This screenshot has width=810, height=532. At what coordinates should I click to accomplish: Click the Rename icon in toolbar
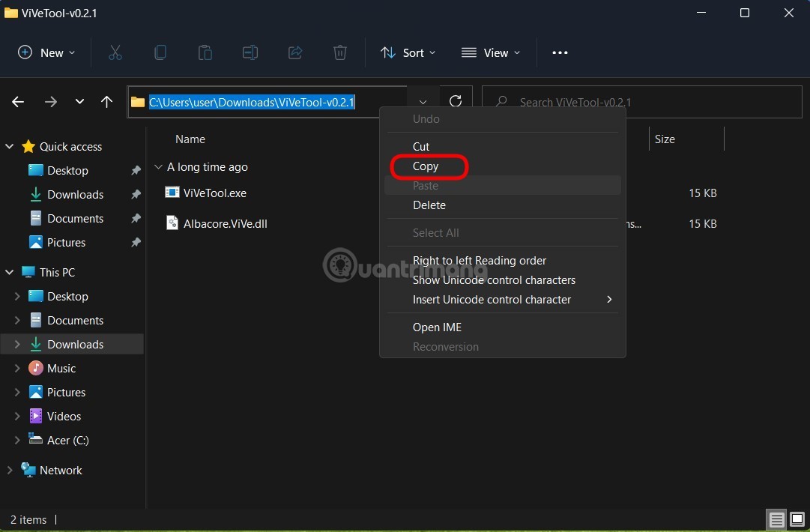point(250,52)
